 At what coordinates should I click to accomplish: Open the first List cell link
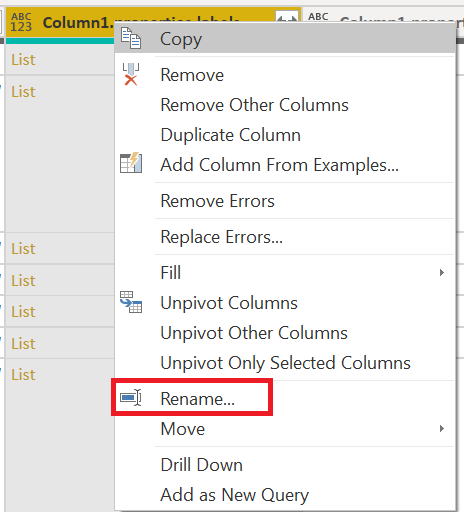coord(23,60)
